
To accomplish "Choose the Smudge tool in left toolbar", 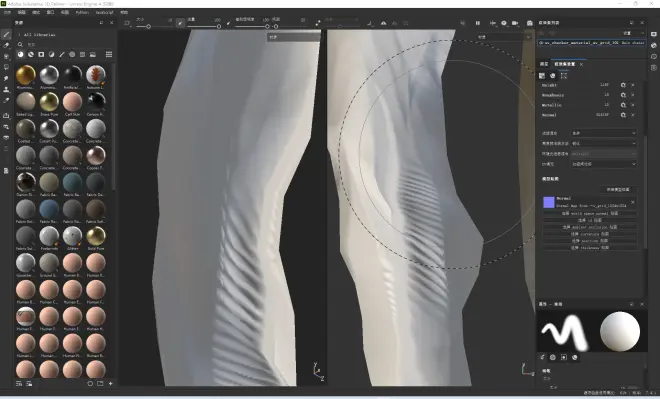I will coord(6,78).
